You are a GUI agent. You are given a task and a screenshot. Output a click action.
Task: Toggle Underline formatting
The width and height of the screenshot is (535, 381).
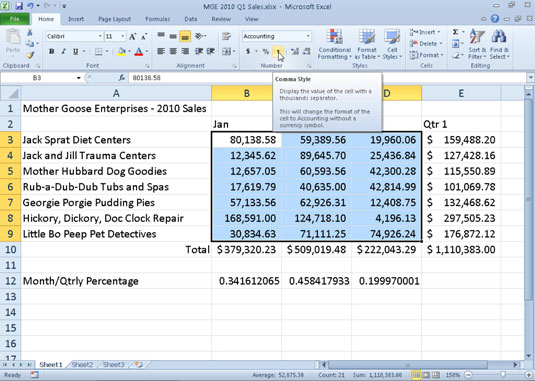coord(75,52)
